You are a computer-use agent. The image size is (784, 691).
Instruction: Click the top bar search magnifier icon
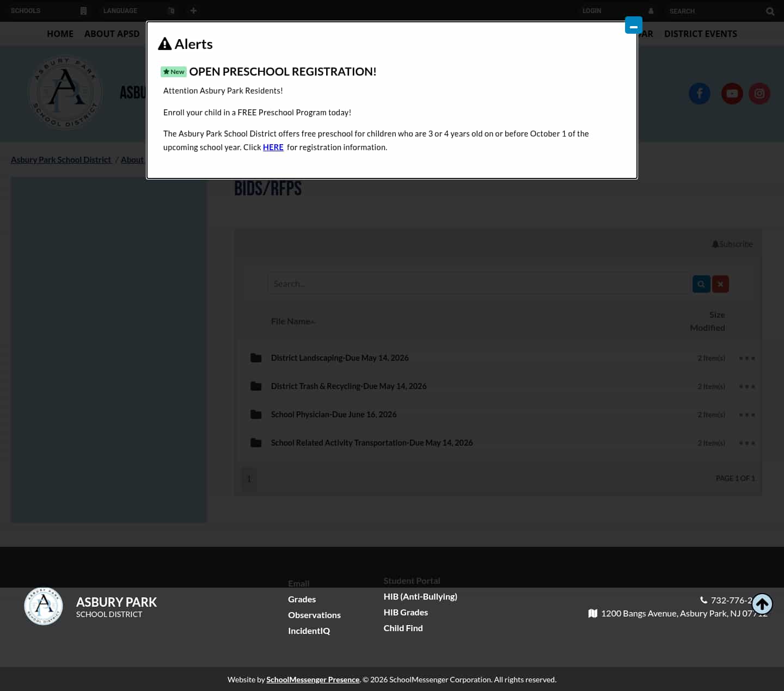coord(770,11)
